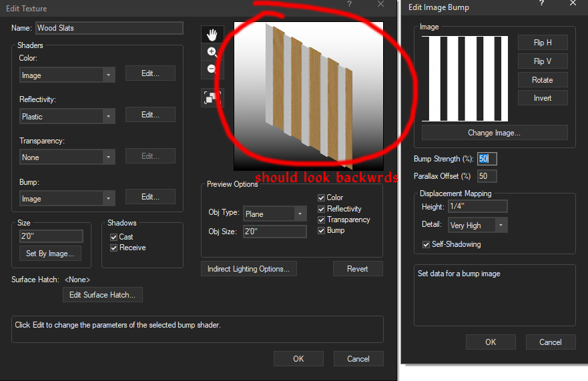Click the Invert image button

pos(542,98)
